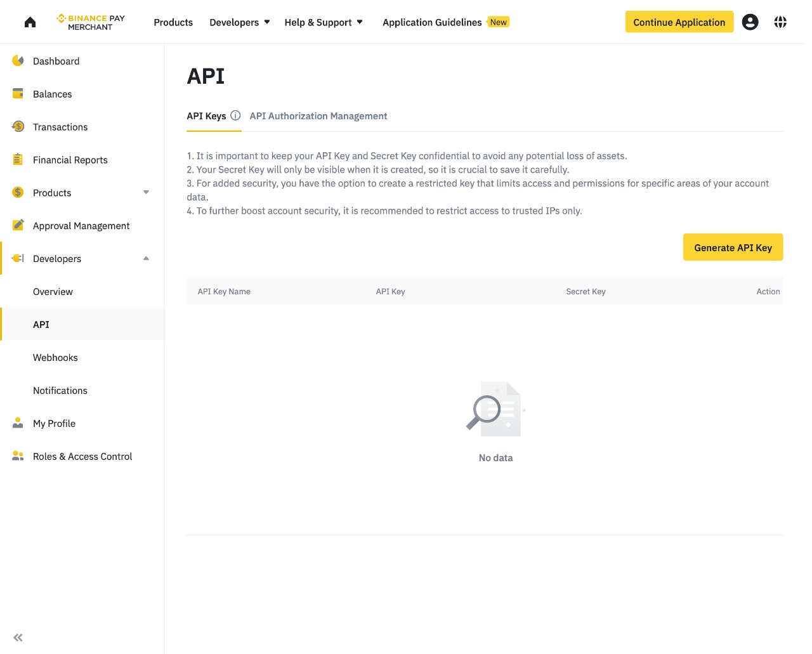812x654 pixels.
Task: Click the globe language icon
Action: (780, 22)
